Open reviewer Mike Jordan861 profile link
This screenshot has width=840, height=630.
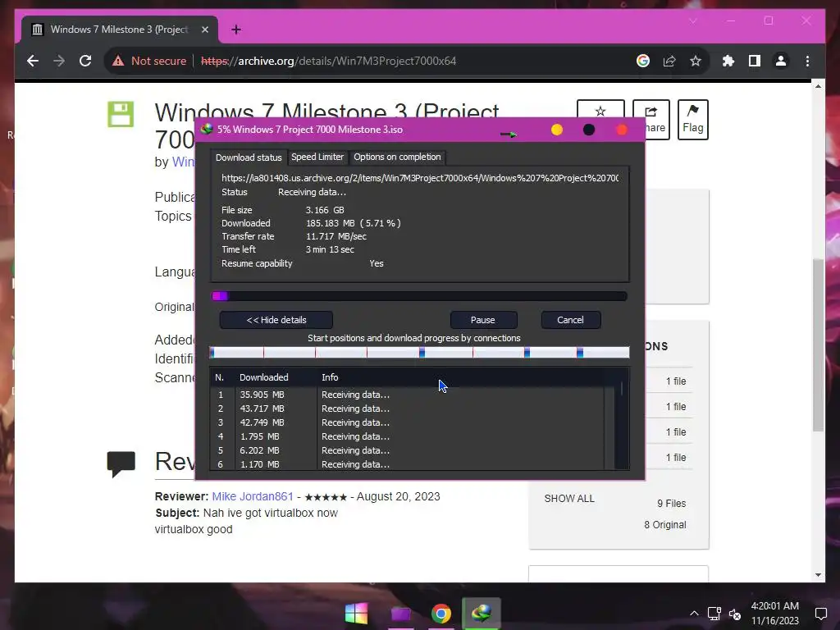tap(253, 496)
